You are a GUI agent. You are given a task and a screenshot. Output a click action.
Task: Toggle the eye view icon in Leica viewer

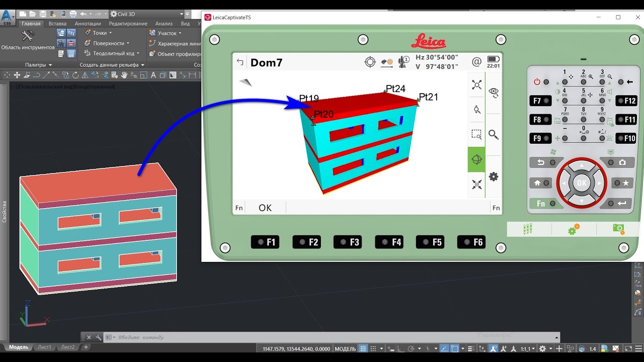tap(494, 93)
